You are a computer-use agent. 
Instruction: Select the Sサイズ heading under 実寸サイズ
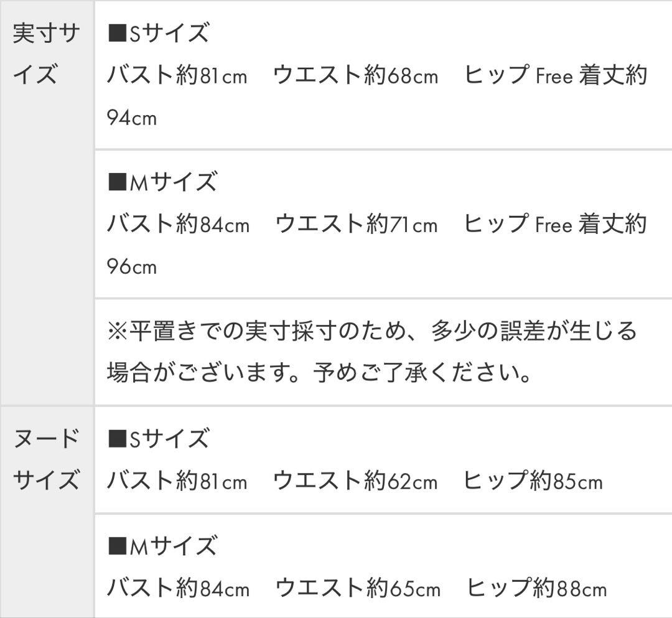159,33
